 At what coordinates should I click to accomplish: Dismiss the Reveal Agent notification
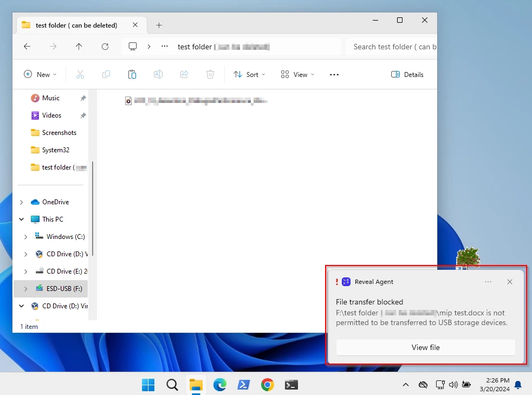click(510, 282)
